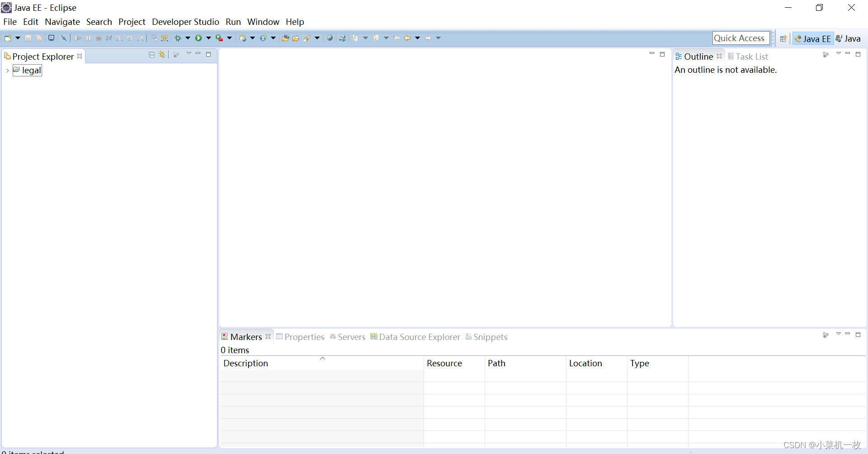Open the Back history dropdown arrow
868x454 pixels.
pyautogui.click(x=417, y=38)
